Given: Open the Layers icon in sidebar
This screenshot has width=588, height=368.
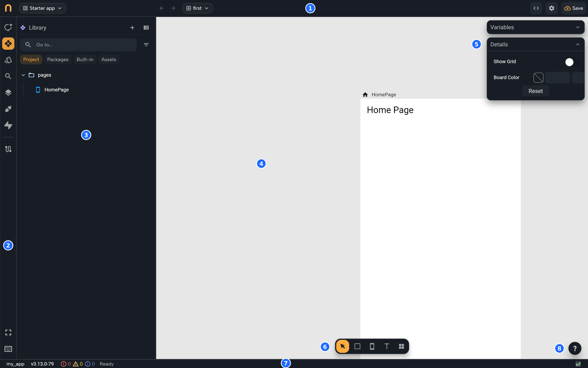Looking at the screenshot, I should (8, 93).
